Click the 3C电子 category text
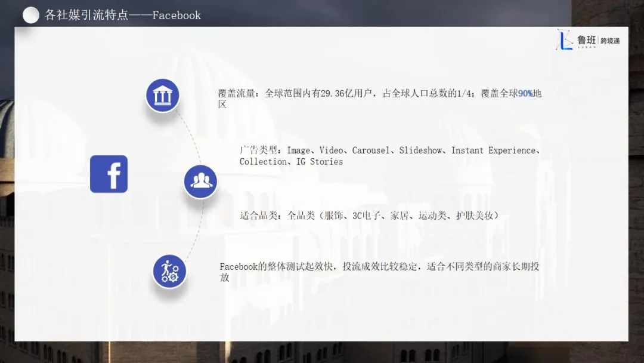The width and height of the screenshot is (644, 363). (x=366, y=216)
